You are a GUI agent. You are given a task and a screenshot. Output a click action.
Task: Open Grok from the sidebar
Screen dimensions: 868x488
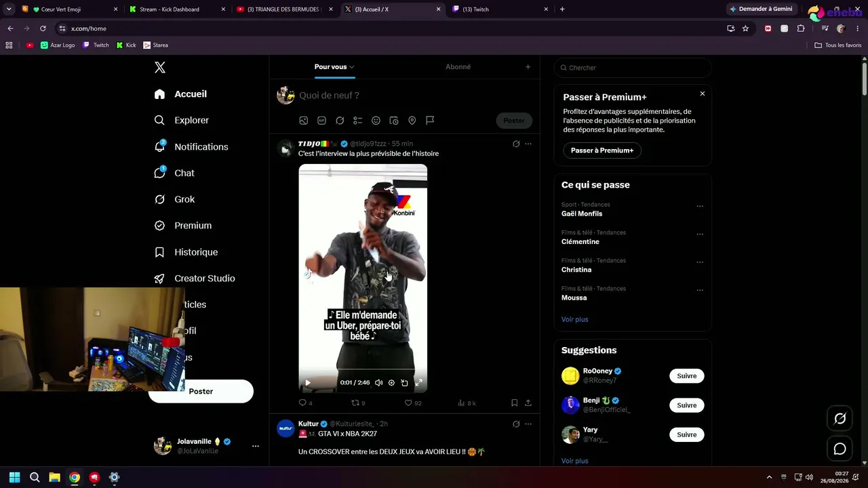174,199
